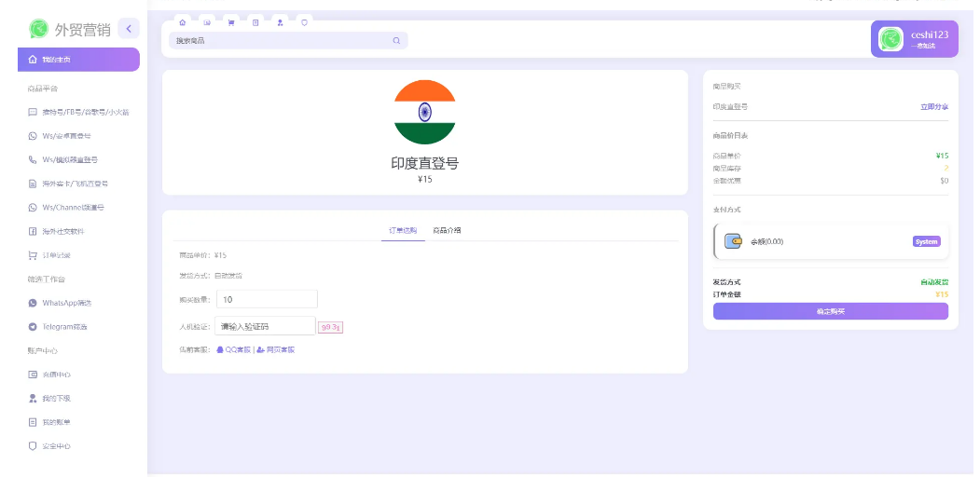Image resolution: width=980 pixels, height=477 pixels.
Task: Open the QQ客服 support link
Action: (x=234, y=350)
